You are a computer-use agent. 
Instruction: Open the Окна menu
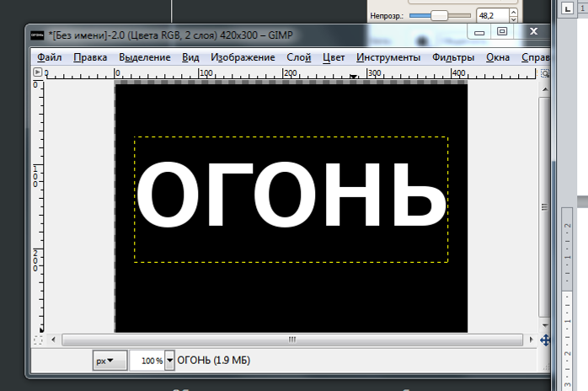coord(498,57)
